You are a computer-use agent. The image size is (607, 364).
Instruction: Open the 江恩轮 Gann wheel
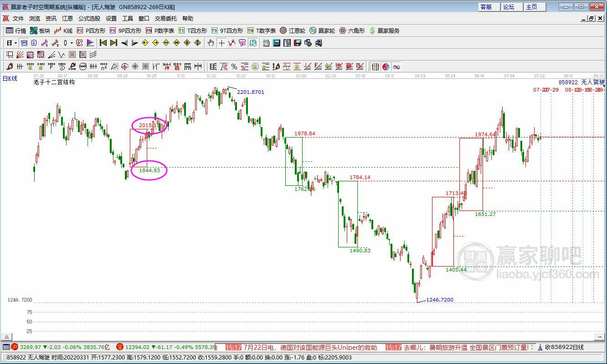tap(293, 31)
